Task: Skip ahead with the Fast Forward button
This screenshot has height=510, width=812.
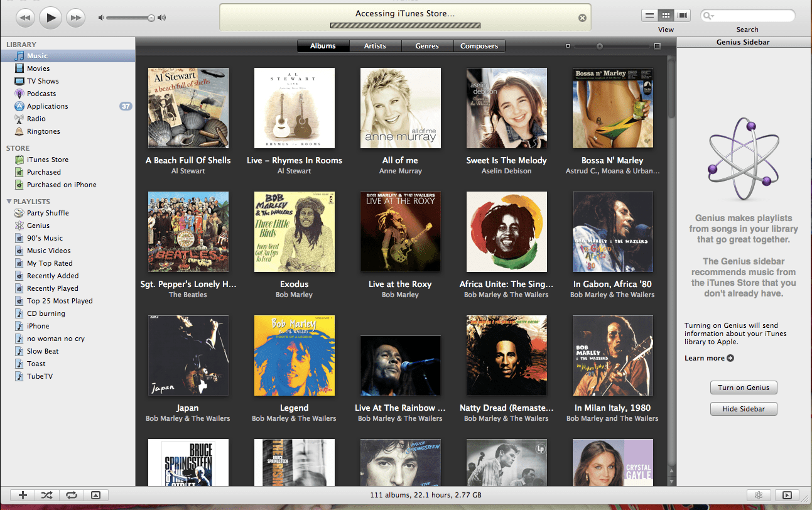Action: pyautogui.click(x=76, y=18)
